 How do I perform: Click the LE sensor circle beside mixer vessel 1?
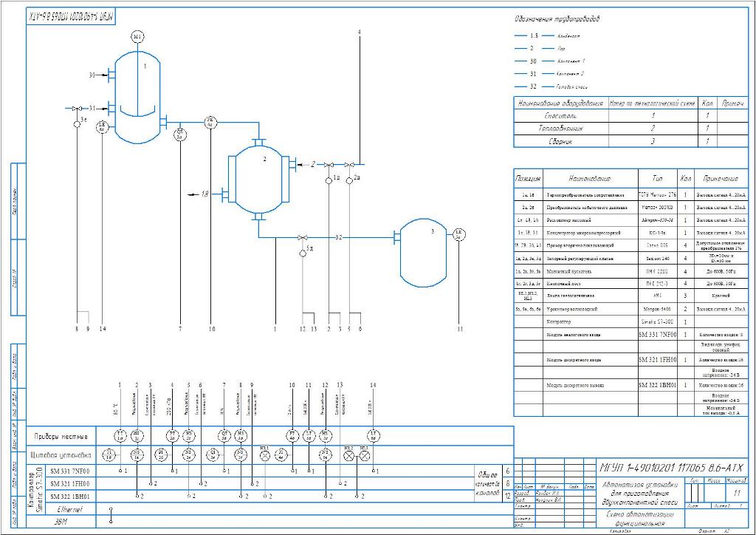pyautogui.click(x=102, y=127)
